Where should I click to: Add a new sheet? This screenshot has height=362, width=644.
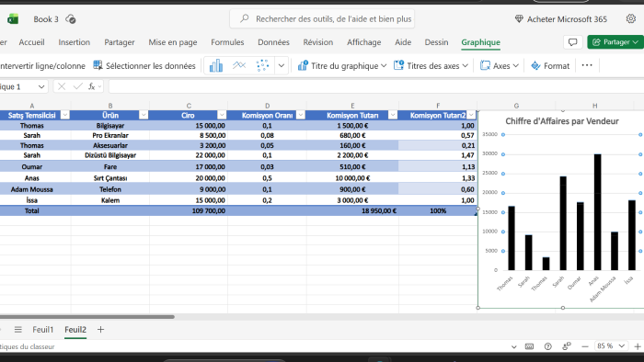click(x=100, y=329)
